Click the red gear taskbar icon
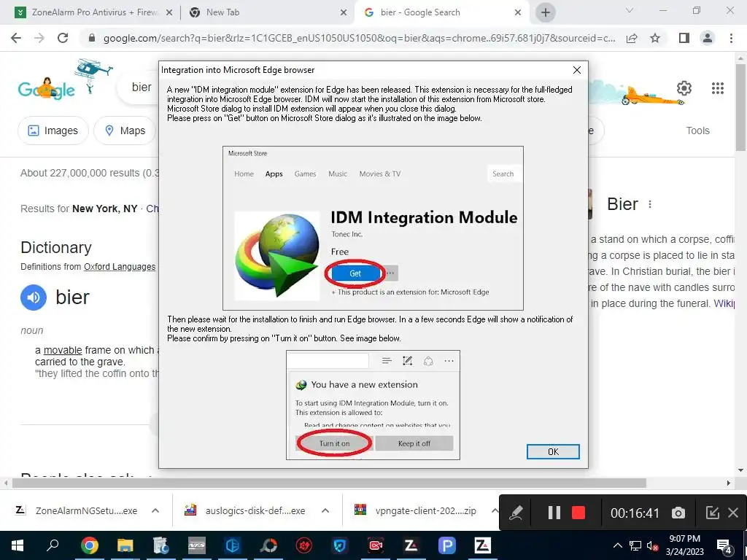 tap(304, 545)
